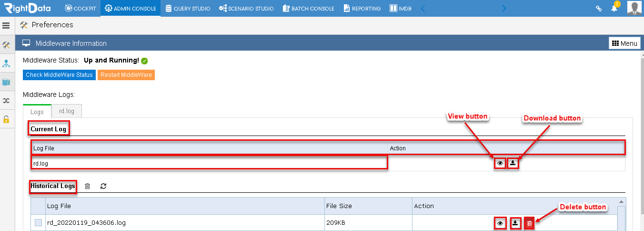Click the Historical Logs scrollbar up arrow
Image resolution: width=644 pixels, height=231 pixels.
[621, 202]
